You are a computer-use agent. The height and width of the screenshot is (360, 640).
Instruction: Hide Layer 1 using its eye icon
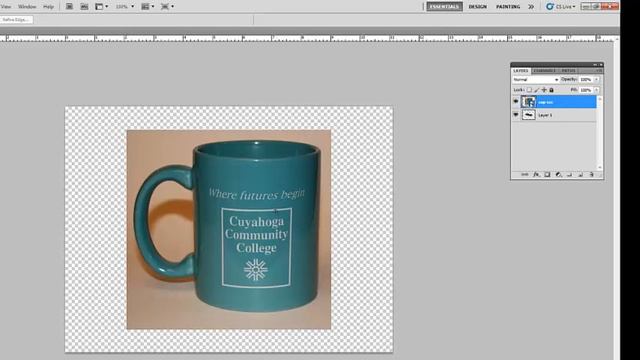(516, 115)
